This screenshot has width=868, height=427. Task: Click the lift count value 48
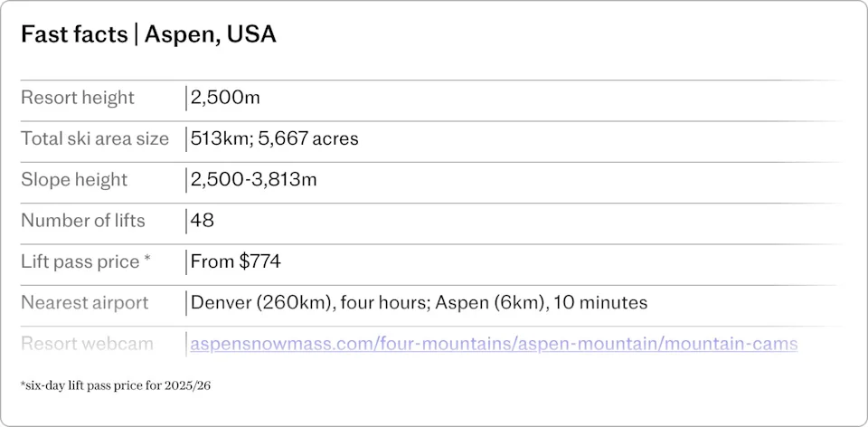pos(203,221)
